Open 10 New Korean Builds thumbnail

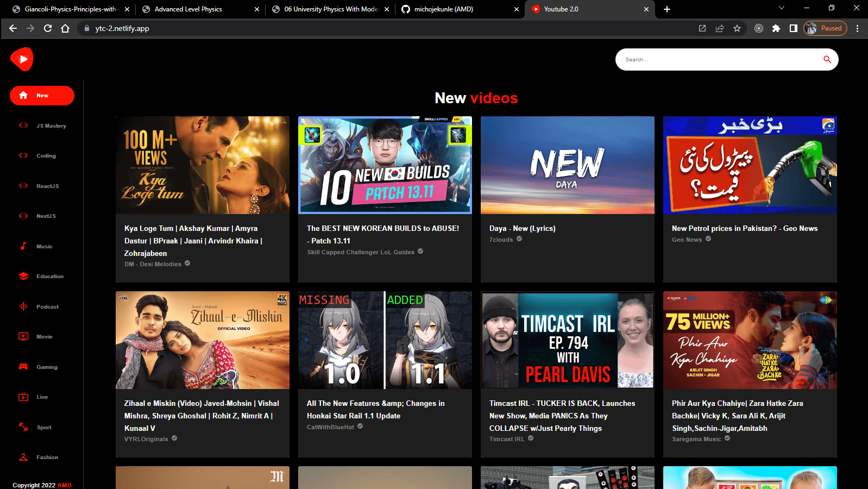(x=385, y=165)
